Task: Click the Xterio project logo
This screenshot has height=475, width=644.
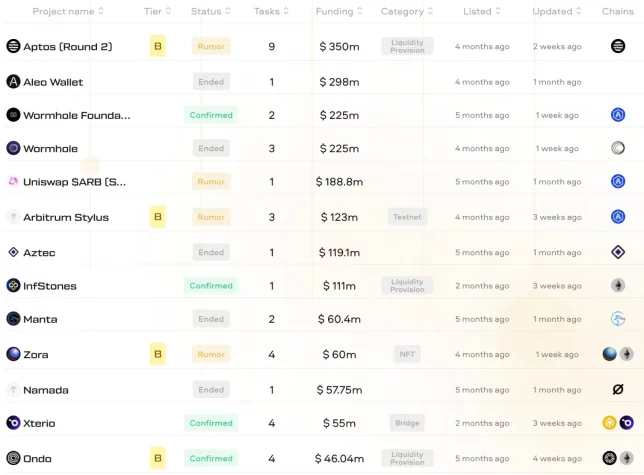Action: click(x=13, y=423)
